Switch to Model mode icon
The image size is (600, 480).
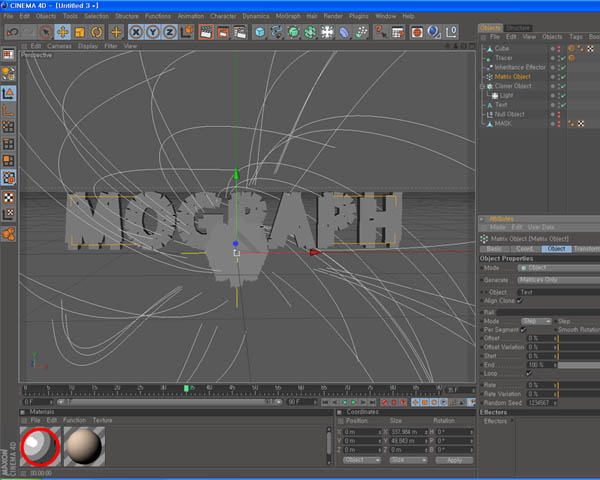8,93
